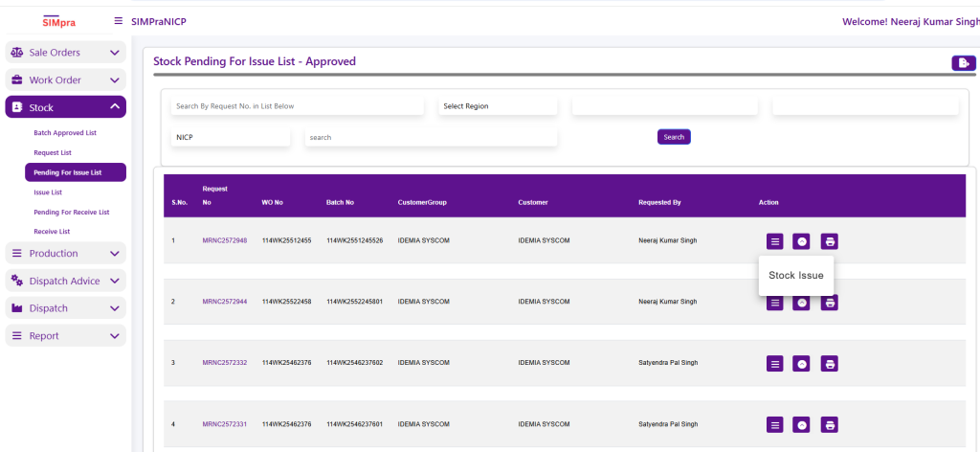The height and width of the screenshot is (452, 980).
Task: Click the Search button
Action: point(674,137)
